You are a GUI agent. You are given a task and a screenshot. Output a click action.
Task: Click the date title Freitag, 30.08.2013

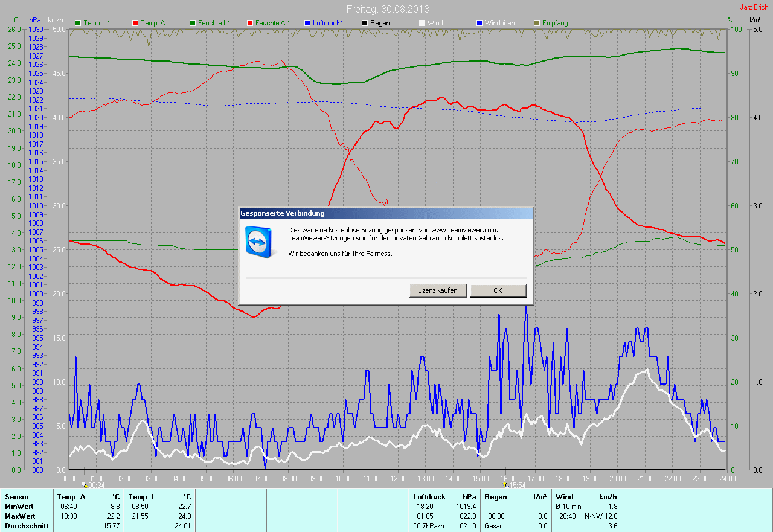coord(388,9)
